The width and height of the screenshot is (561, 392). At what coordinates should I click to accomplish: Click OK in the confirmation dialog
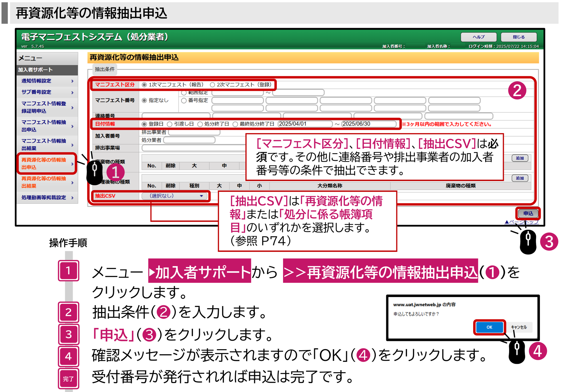[x=489, y=327]
